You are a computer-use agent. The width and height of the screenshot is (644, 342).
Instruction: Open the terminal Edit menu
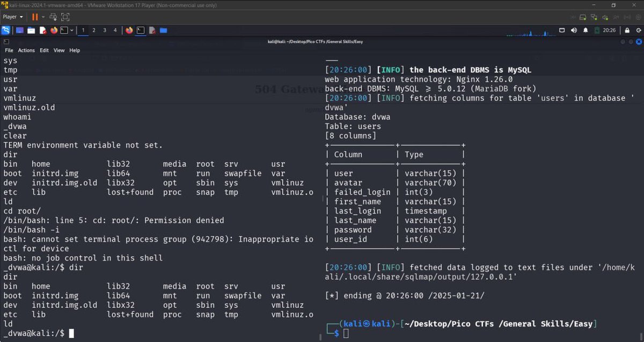point(44,50)
